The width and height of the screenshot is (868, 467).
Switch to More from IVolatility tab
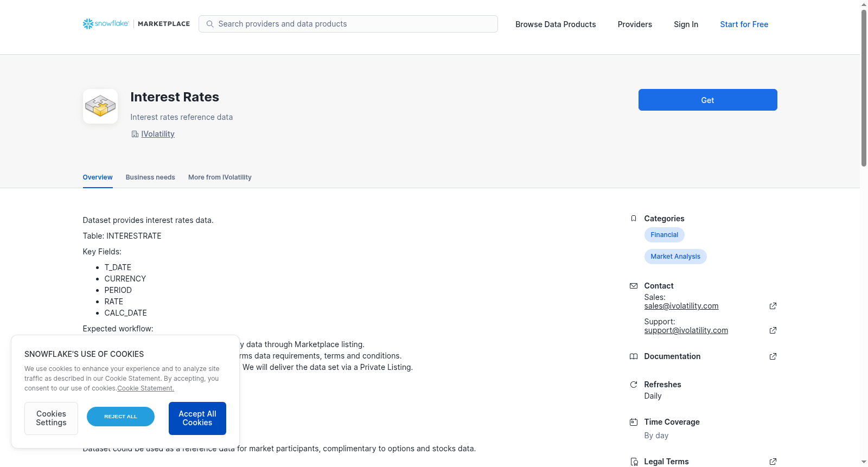220,177
